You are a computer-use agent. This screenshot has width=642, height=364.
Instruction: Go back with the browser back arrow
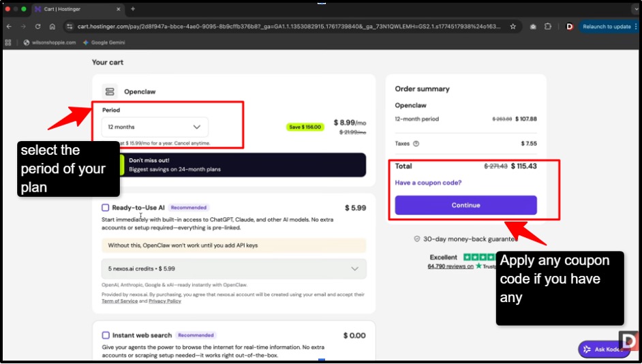point(9,26)
